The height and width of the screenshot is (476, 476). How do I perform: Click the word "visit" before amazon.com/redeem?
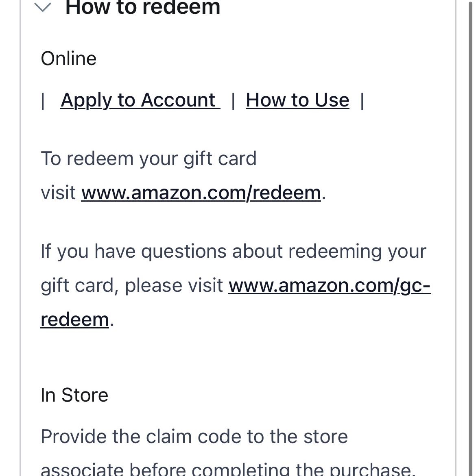pos(58,193)
